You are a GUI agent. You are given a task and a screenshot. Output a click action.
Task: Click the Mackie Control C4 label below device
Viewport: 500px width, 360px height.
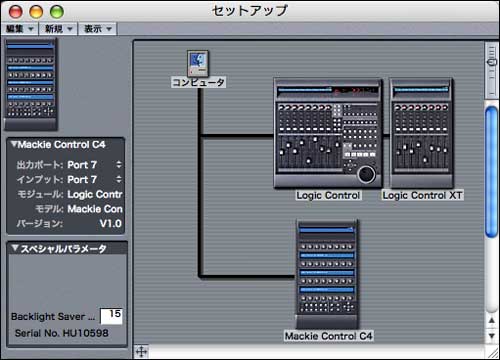tap(328, 336)
